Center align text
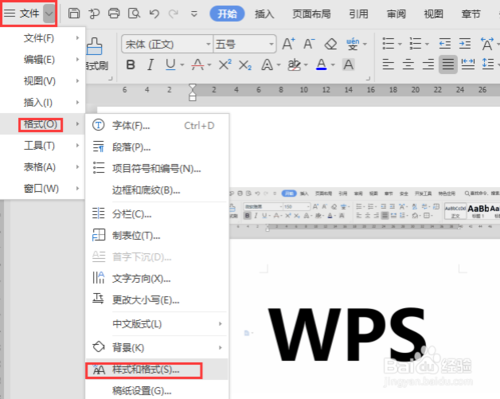Viewport: 500px width, 399px height. (x=408, y=64)
